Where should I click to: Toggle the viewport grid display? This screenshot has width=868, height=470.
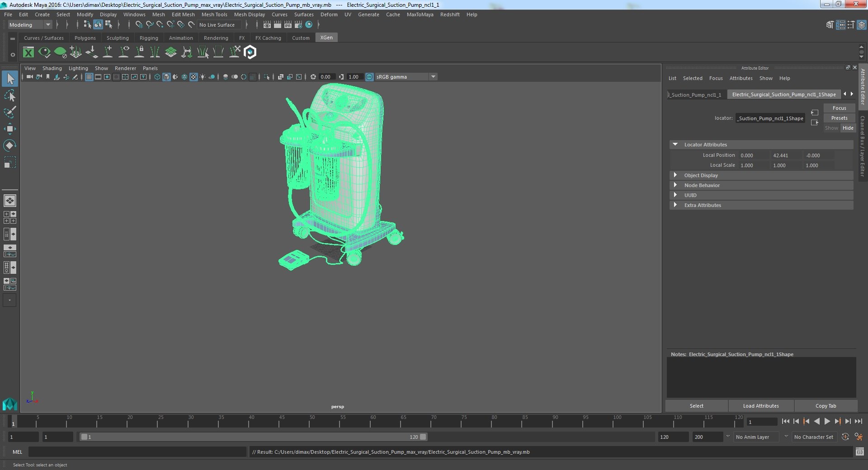89,77
